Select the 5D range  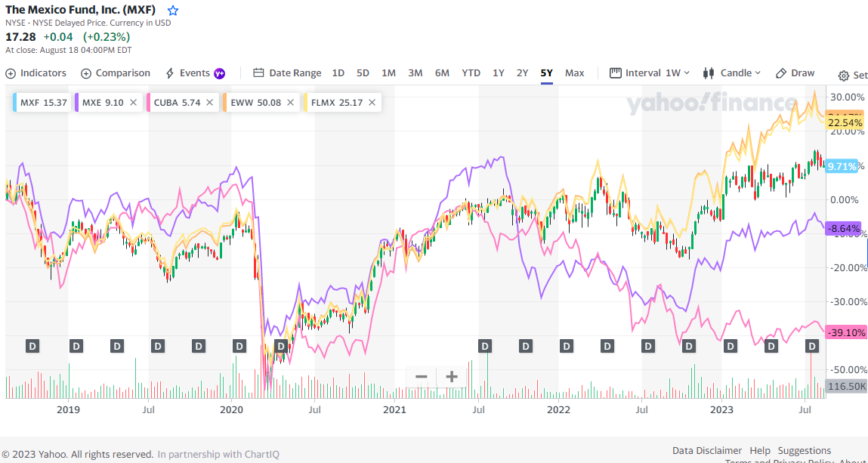point(363,73)
